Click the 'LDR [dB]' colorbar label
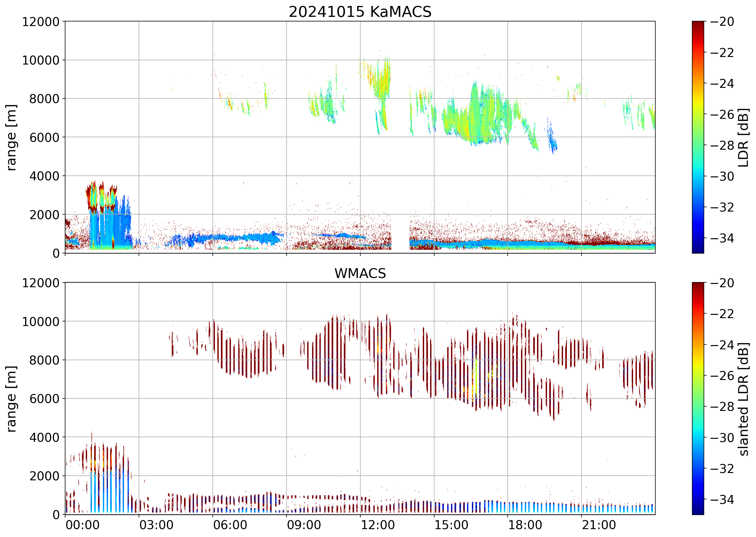This screenshot has width=756, height=537. click(x=743, y=138)
